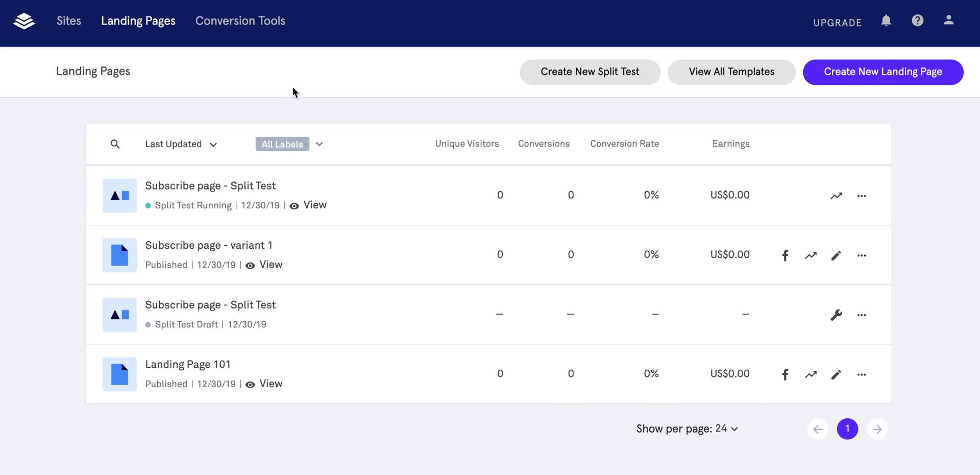980x475 pixels.
Task: Click Create New Landing Page
Action: click(x=883, y=72)
